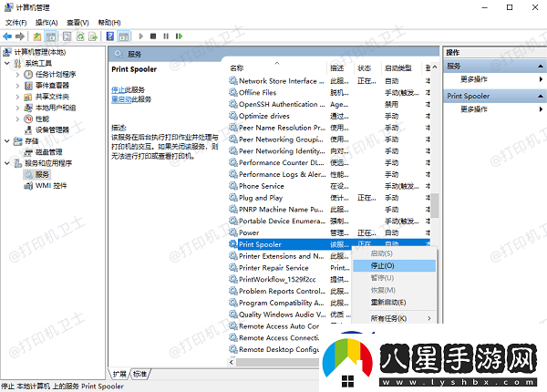Expand the Task Scheduler (任务计划程序) node
547x392 pixels.
click(17, 74)
